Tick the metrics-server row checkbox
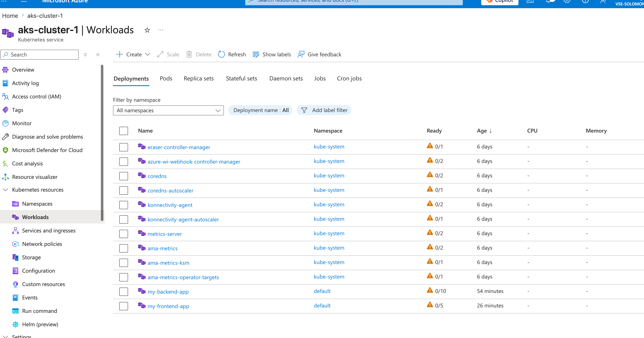The image size is (644, 338). (123, 234)
